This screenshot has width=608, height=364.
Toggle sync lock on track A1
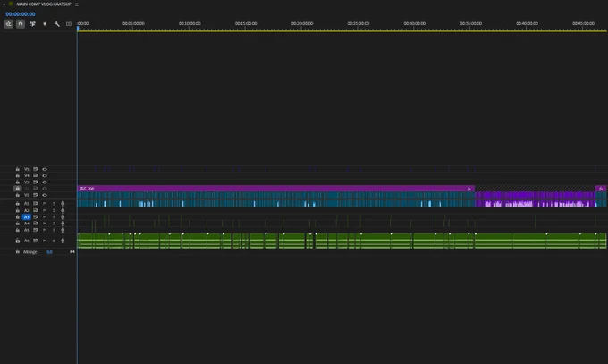point(36,203)
